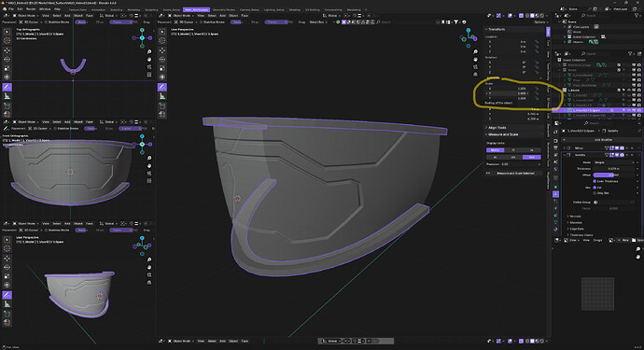This screenshot has height=350, width=644.
Task: Click New in the image editor header
Action: [623, 240]
